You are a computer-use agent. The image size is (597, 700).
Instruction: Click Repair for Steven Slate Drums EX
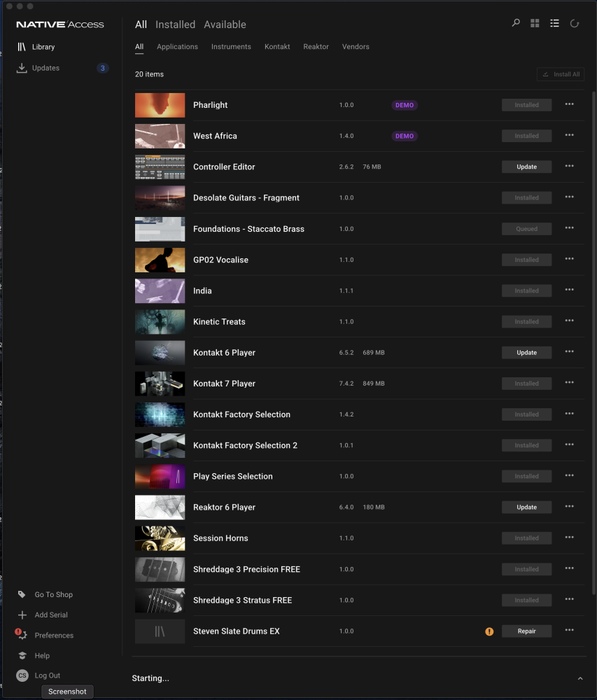[526, 631]
